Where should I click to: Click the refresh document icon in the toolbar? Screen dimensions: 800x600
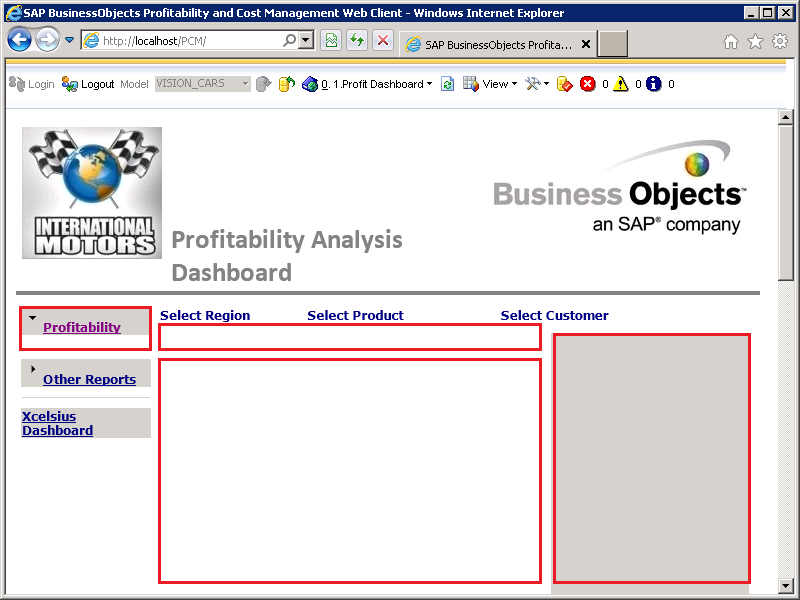click(447, 84)
